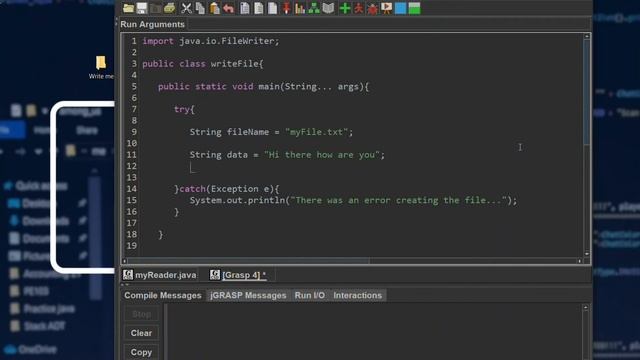Debug with the red ladybug icon

tap(372, 8)
